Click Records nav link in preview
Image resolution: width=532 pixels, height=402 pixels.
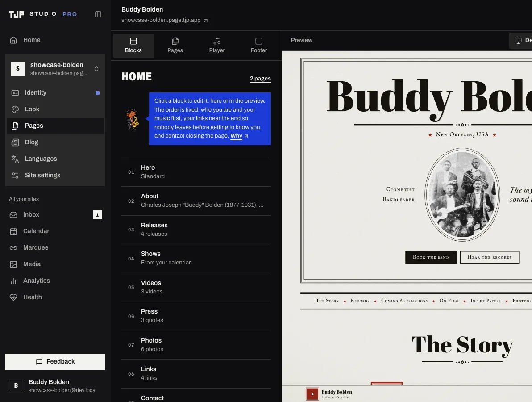(360, 301)
